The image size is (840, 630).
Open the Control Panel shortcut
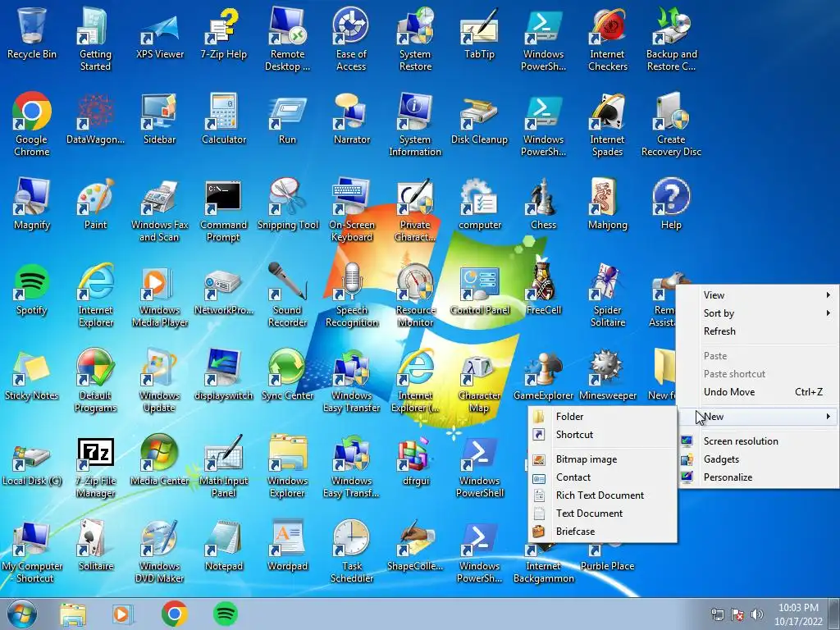click(x=479, y=290)
